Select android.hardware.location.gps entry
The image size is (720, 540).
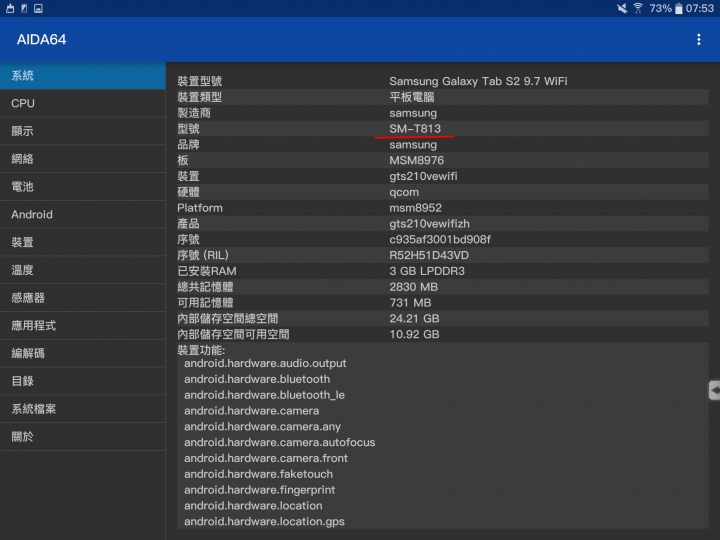(x=264, y=522)
